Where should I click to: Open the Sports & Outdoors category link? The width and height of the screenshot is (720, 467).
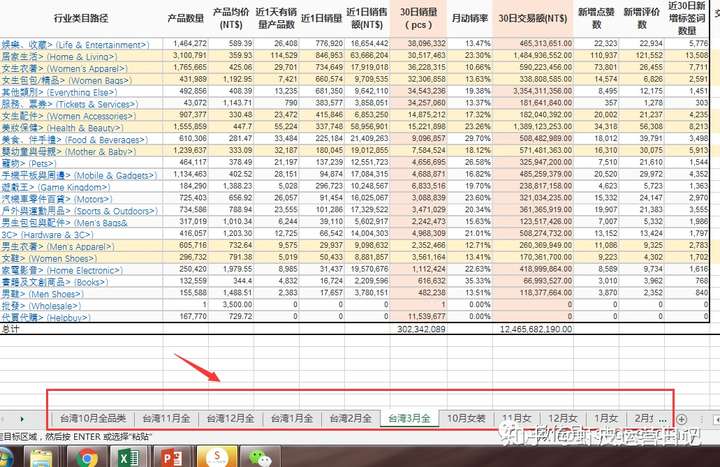79,211
